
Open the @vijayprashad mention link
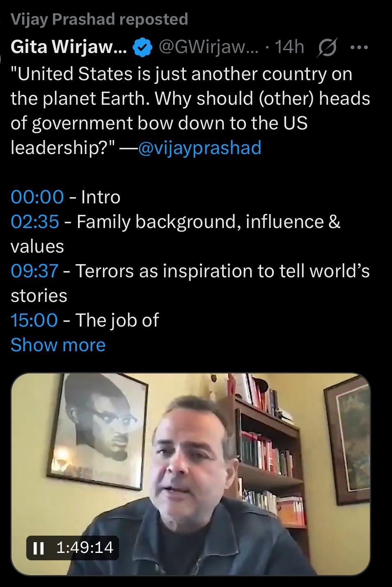(199, 147)
